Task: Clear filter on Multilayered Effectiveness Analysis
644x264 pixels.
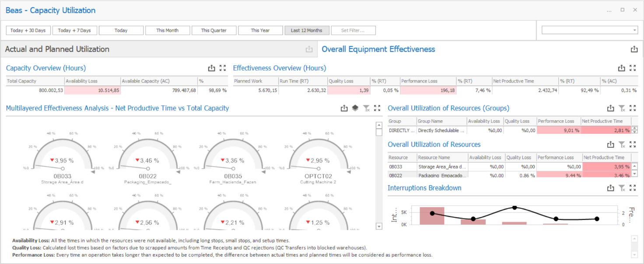Action: [x=367, y=108]
